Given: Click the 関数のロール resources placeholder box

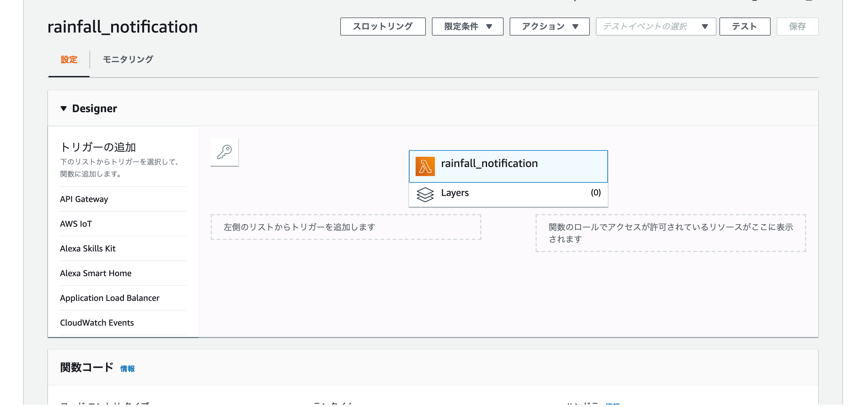Looking at the screenshot, I should [671, 233].
